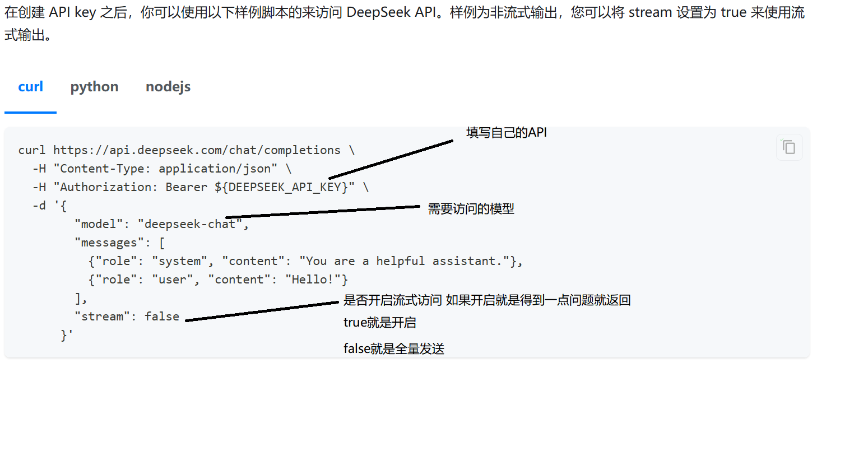The image size is (868, 470).
Task: Click the "Content-Type: application/json" header line
Action: [162, 169]
